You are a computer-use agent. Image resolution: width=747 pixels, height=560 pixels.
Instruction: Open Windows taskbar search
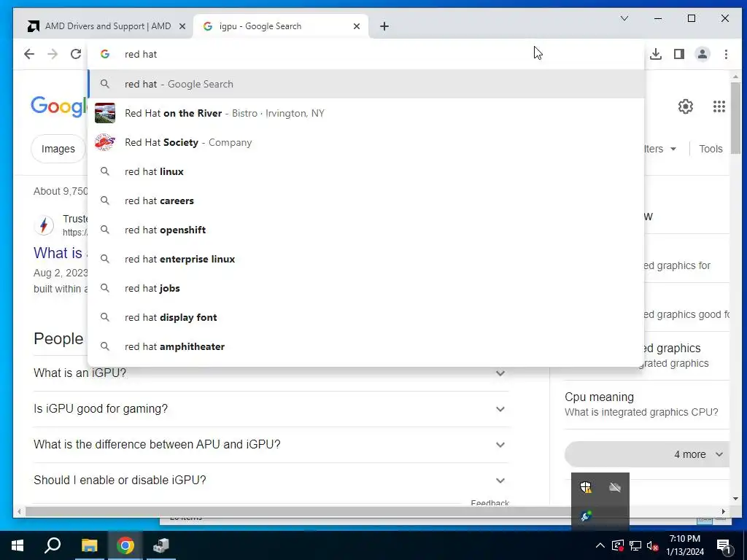click(x=53, y=545)
